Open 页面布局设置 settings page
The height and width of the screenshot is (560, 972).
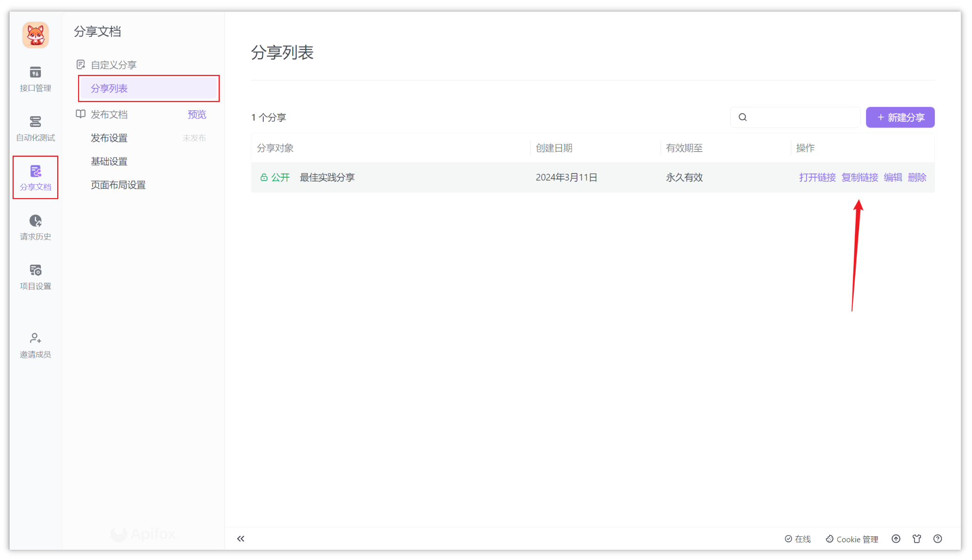[x=118, y=184]
